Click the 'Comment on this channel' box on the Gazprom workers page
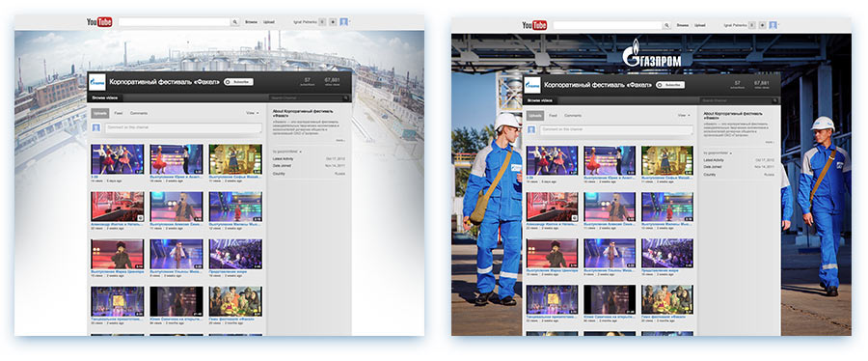The width and height of the screenshot is (868, 361). tap(616, 129)
